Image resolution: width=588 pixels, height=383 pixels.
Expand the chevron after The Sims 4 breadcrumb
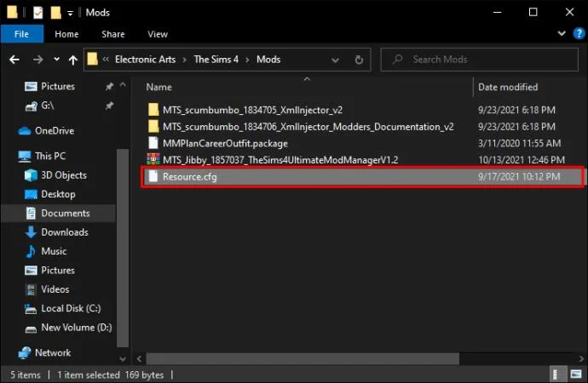click(x=247, y=60)
